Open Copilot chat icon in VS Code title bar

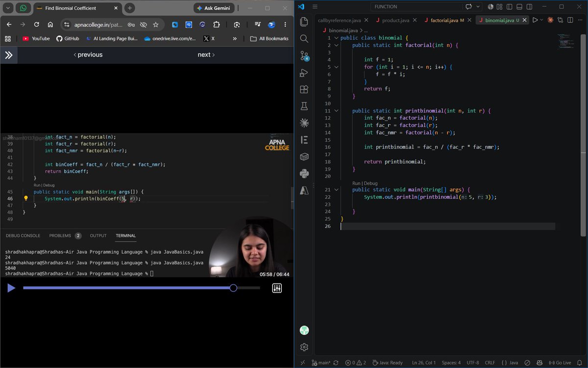(468, 7)
